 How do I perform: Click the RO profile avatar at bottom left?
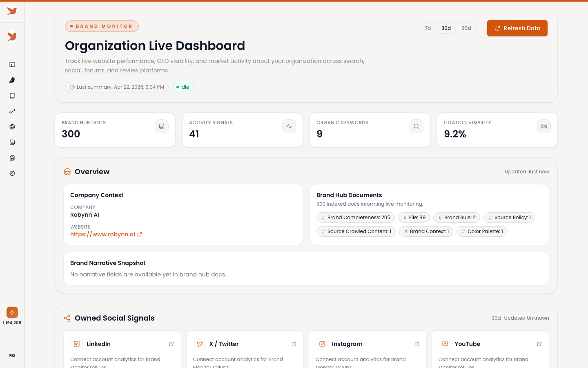[12, 355]
